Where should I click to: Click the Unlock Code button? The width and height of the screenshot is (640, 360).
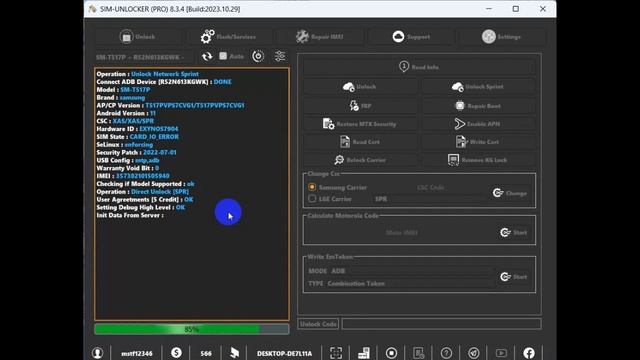coord(318,324)
